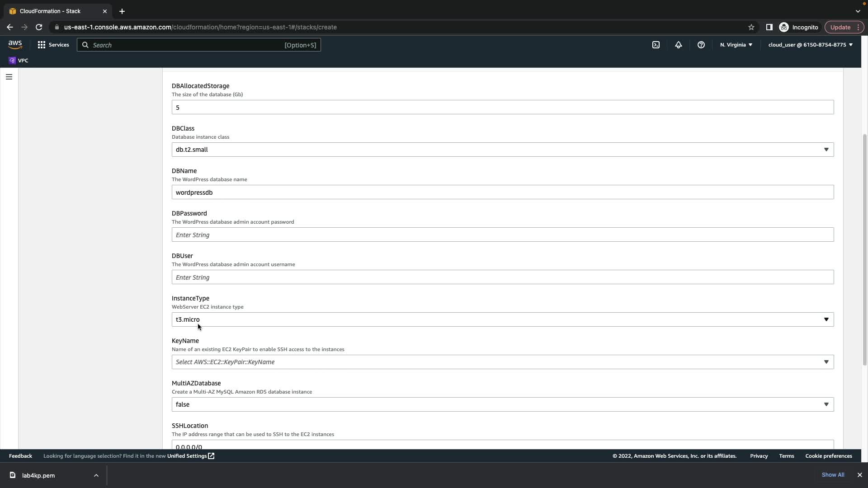Open the N. Virginia region menu
The width and height of the screenshot is (868, 488).
[736, 45]
